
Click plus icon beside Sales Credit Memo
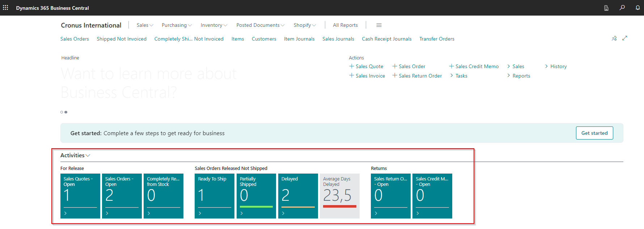point(451,66)
